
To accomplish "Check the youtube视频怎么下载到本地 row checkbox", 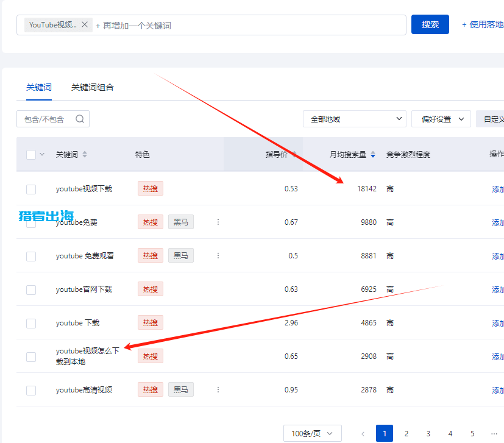I will pos(31,357).
